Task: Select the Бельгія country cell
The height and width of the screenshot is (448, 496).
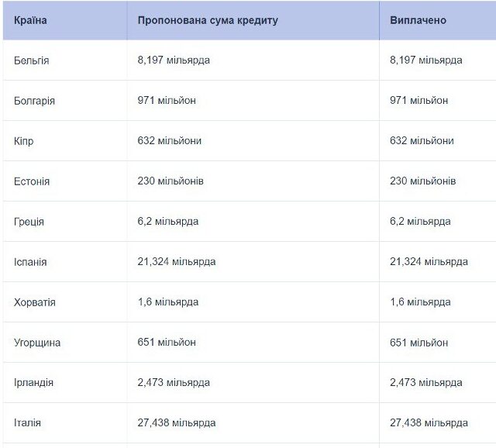Action: tap(31, 60)
